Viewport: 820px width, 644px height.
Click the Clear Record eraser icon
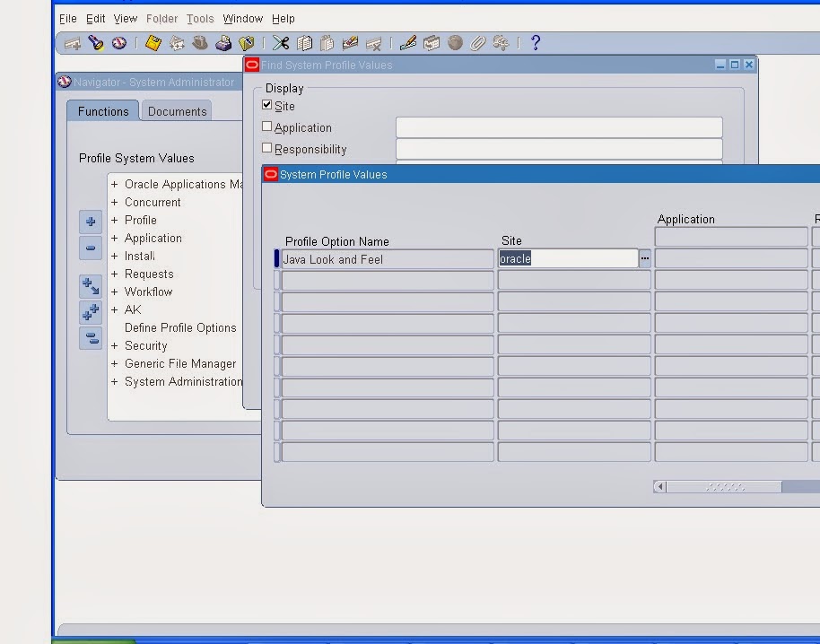tap(350, 43)
